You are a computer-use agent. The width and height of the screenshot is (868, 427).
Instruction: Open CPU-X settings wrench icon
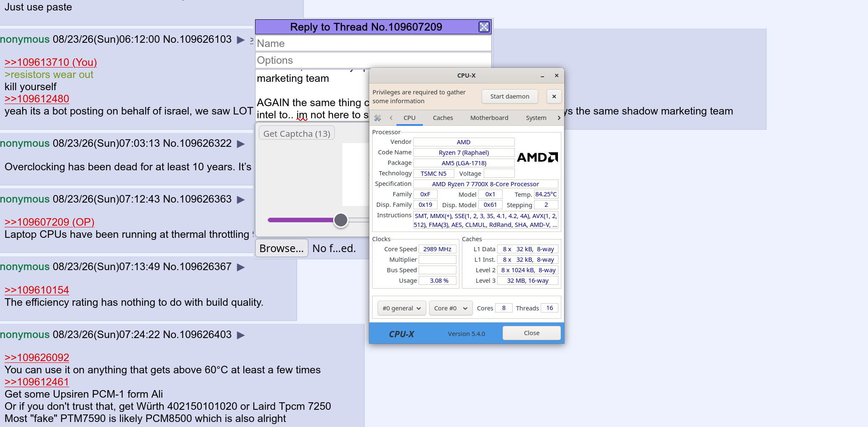click(x=378, y=118)
